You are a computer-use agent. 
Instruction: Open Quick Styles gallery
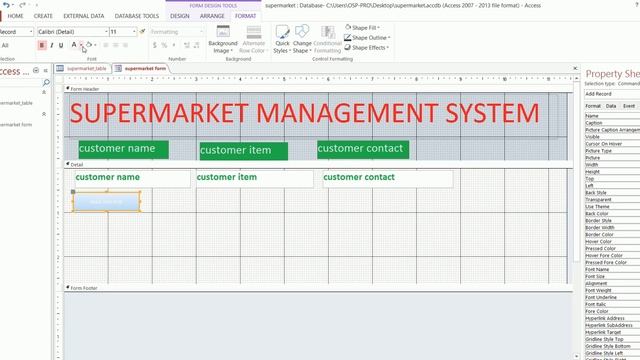(282, 40)
